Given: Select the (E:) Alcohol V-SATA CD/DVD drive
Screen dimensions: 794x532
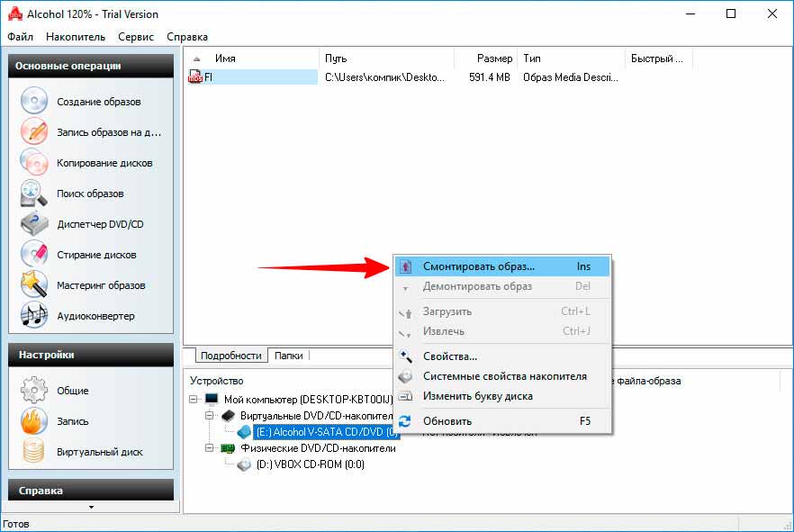Looking at the screenshot, I should (326, 432).
